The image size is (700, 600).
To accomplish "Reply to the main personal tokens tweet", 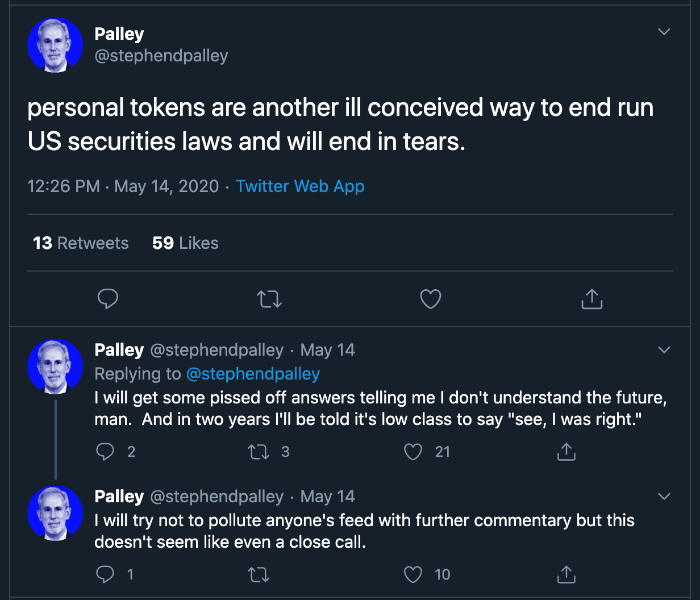I will click(107, 299).
